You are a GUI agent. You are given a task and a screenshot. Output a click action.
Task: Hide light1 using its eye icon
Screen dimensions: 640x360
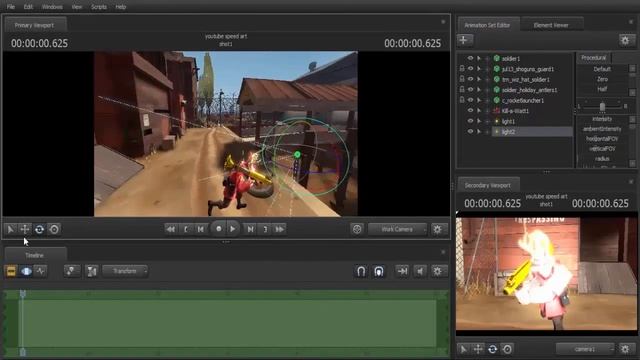(470, 121)
